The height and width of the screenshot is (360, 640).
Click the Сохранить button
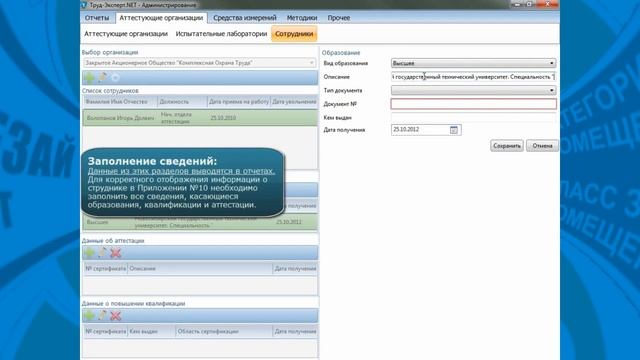507,146
